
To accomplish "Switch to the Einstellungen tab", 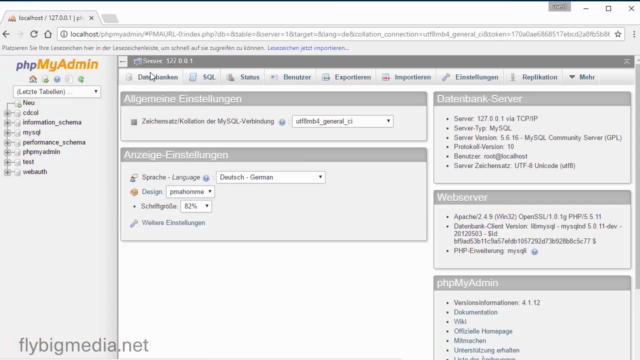I will coord(470,77).
